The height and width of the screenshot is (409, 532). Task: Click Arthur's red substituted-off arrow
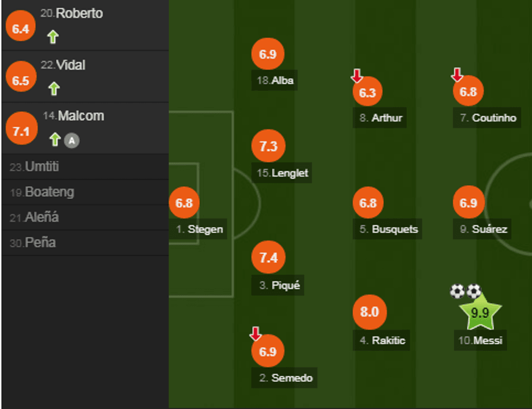357,75
